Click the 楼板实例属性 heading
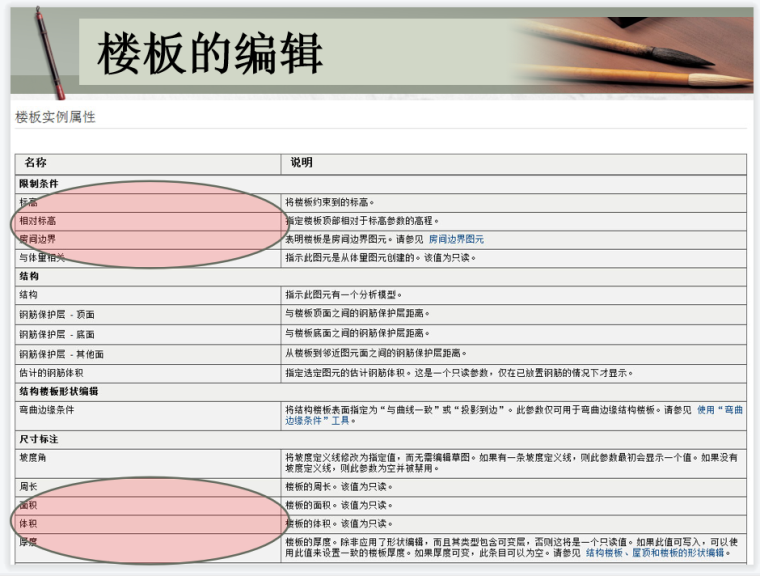This screenshot has height=576, width=760. click(56, 117)
